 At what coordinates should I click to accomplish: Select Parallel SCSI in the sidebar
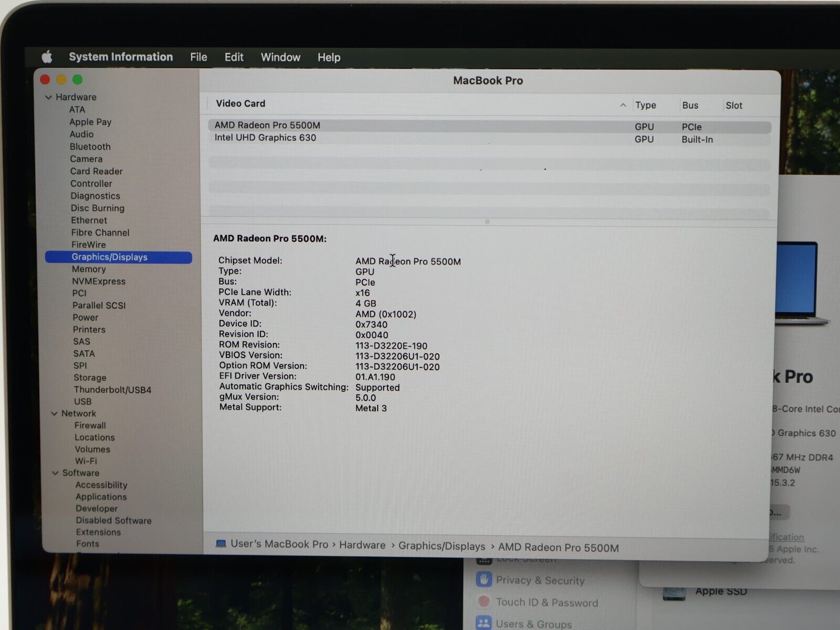point(99,305)
